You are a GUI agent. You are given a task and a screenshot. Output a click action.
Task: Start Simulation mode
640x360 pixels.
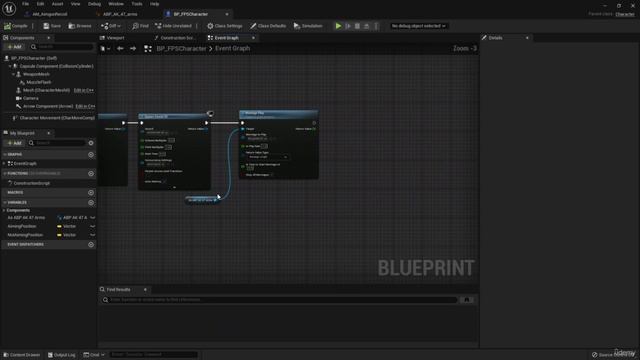click(308, 26)
